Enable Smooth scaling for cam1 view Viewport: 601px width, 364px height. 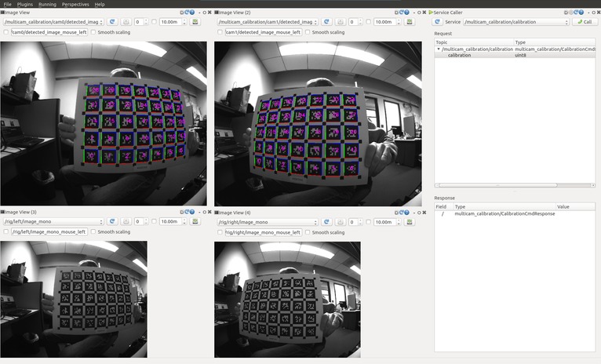click(x=308, y=32)
